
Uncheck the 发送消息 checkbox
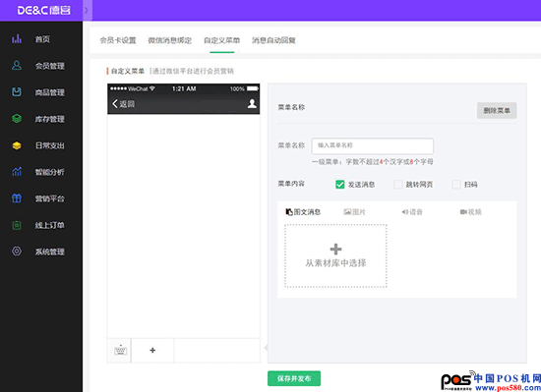[x=340, y=185]
